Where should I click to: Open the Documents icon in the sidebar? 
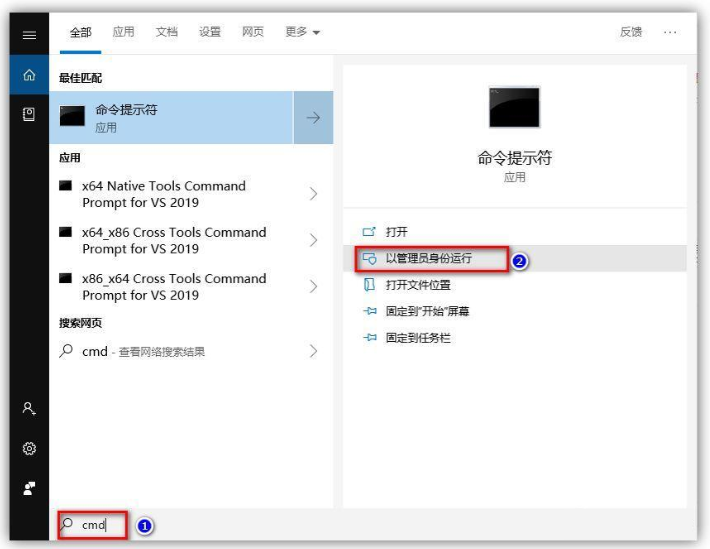click(29, 114)
